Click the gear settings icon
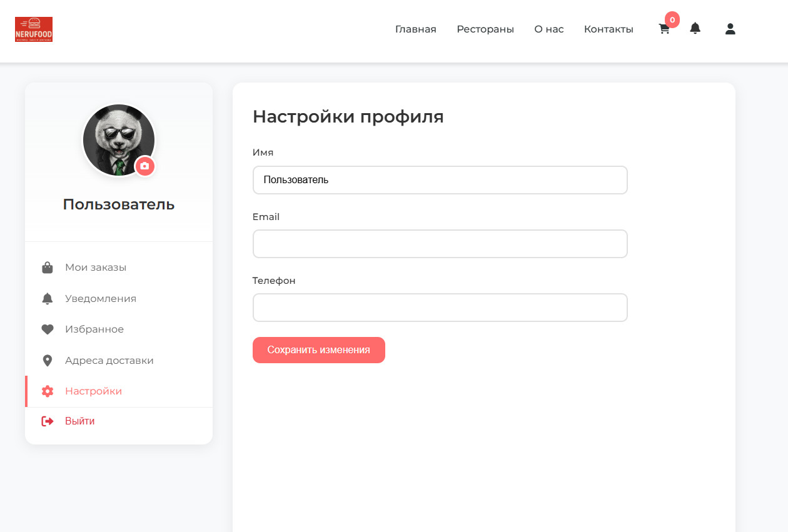Viewport: 788px width, 532px height. pos(48,391)
